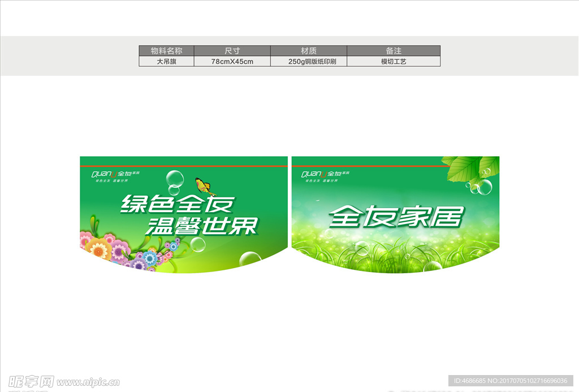Select the 大吊旗 table cell
The width and height of the screenshot is (579, 392).
tap(166, 61)
